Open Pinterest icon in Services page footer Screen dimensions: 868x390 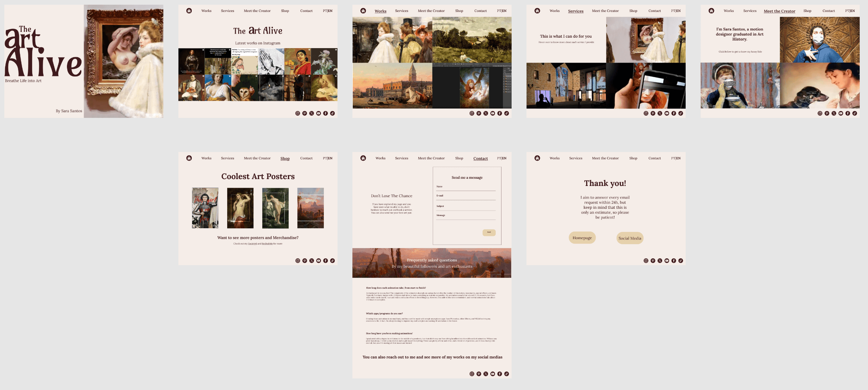tap(653, 113)
